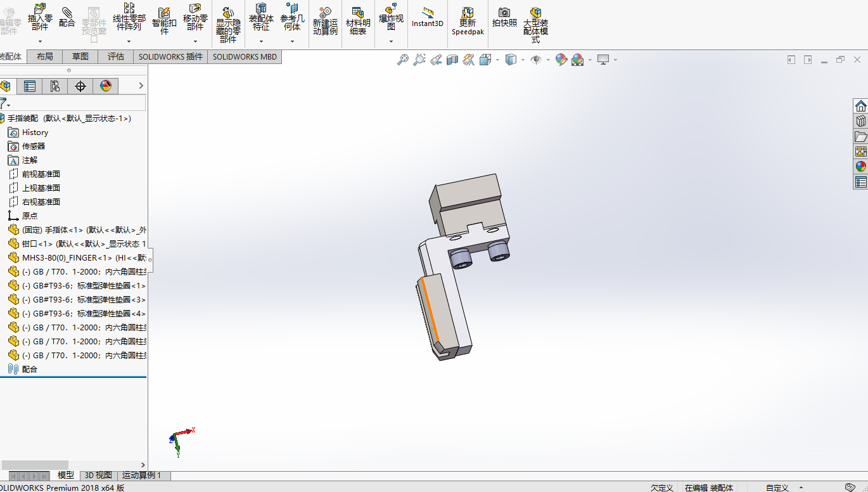Switch to PropertyManager panel tab
Image resolution: width=868 pixels, height=492 pixels.
tap(30, 86)
